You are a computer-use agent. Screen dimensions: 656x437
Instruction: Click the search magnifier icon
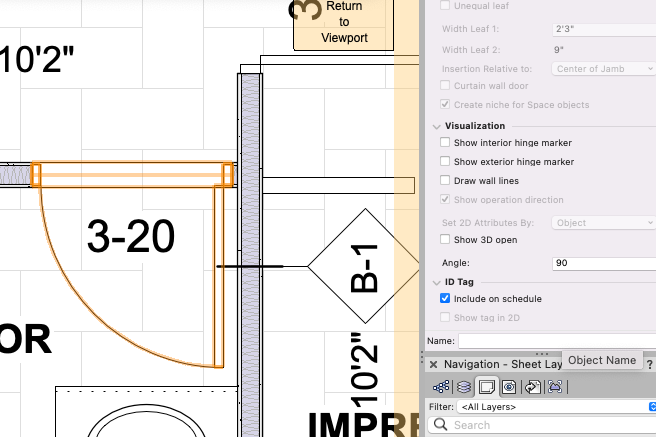(437, 425)
